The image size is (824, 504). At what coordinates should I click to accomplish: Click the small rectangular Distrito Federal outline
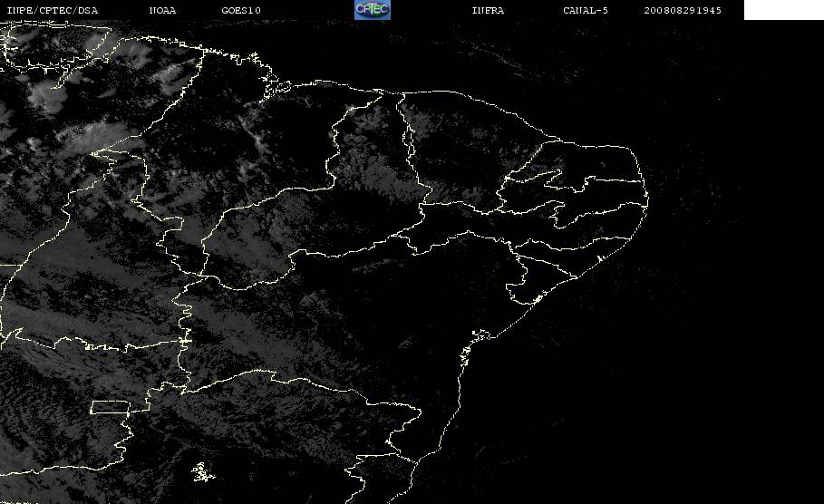[111, 407]
